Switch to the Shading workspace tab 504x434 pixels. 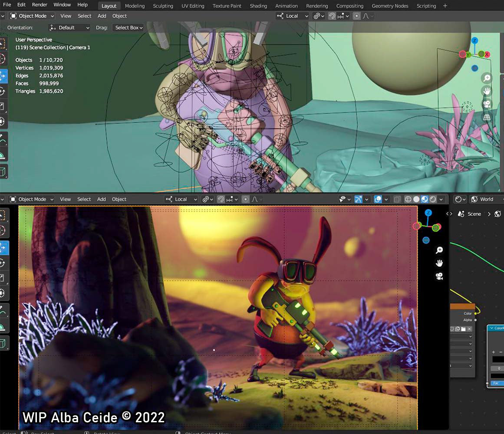coord(258,6)
